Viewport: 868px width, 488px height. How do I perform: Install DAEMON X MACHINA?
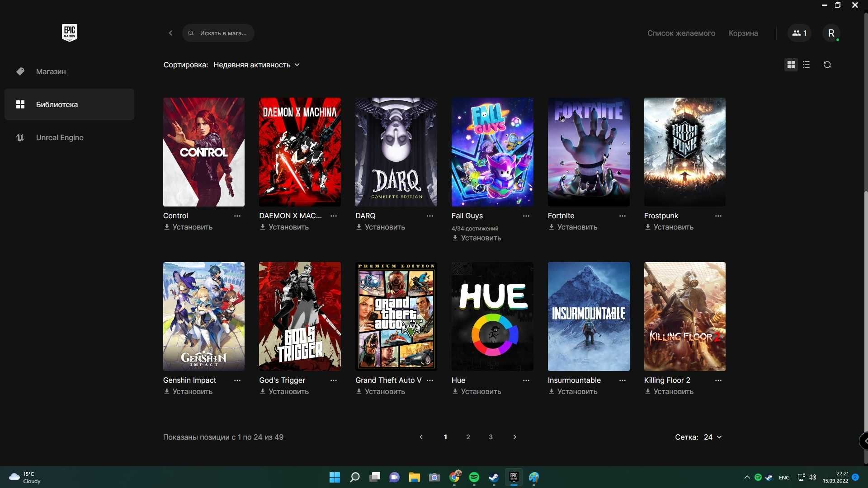[x=284, y=227]
